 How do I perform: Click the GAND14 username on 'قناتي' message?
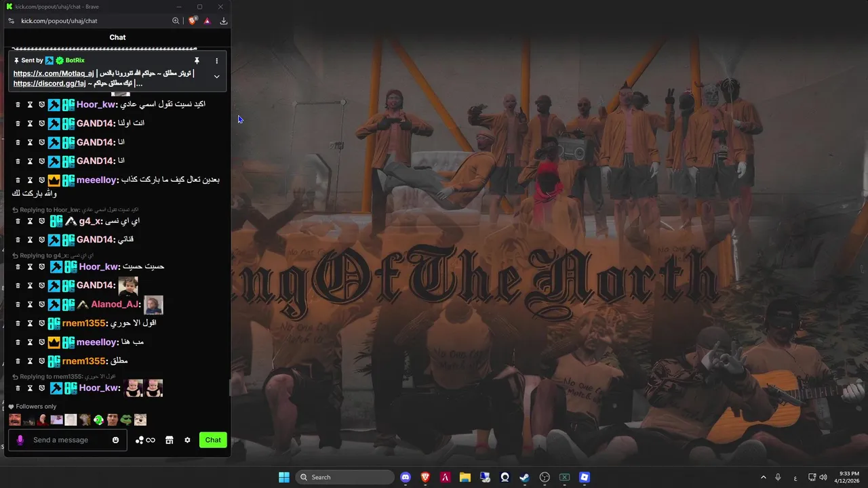coord(96,240)
